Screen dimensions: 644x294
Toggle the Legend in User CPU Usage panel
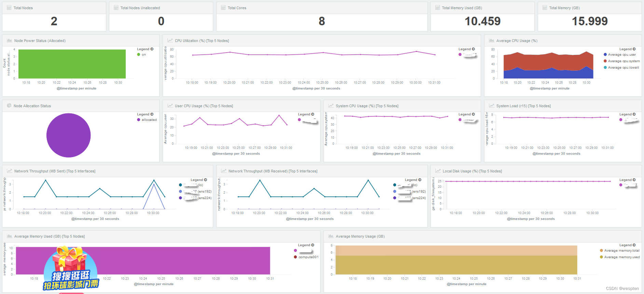click(306, 114)
